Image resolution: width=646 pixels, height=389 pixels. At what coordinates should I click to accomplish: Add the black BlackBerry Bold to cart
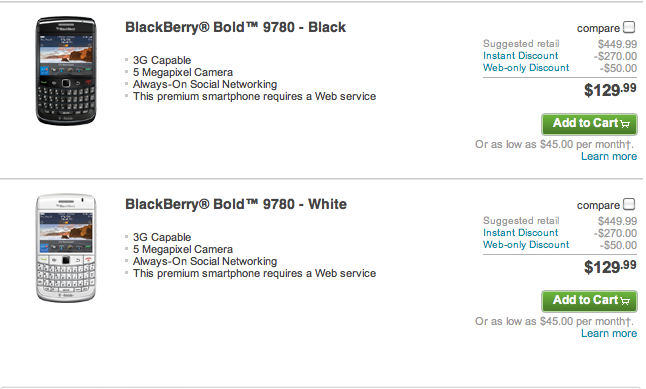(x=589, y=124)
